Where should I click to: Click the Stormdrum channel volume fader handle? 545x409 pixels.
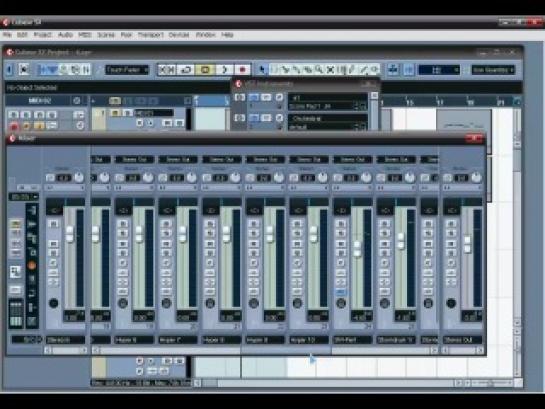(401, 241)
